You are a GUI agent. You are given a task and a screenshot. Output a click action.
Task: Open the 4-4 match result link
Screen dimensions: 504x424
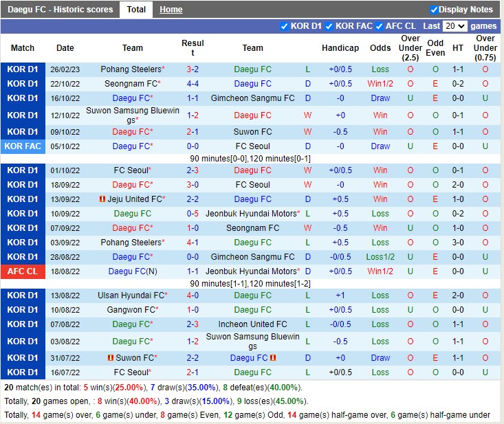[193, 84]
